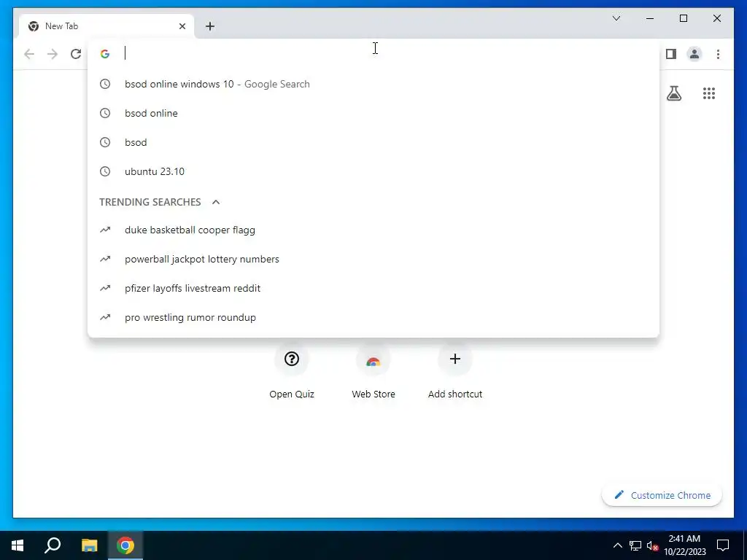This screenshot has height=560, width=747.
Task: Open the Chrome profile avatar
Action: 694,54
